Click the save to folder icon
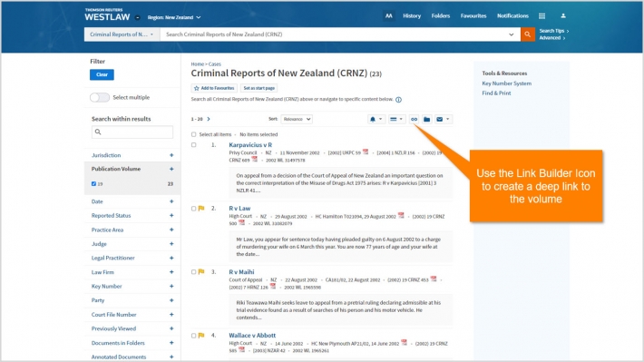The height and width of the screenshot is (362, 644). pos(426,119)
